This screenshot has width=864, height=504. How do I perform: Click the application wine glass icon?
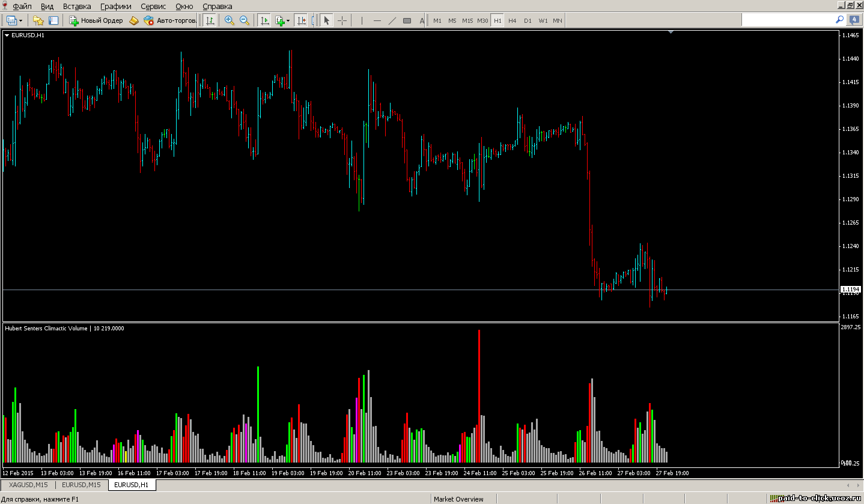5,6
